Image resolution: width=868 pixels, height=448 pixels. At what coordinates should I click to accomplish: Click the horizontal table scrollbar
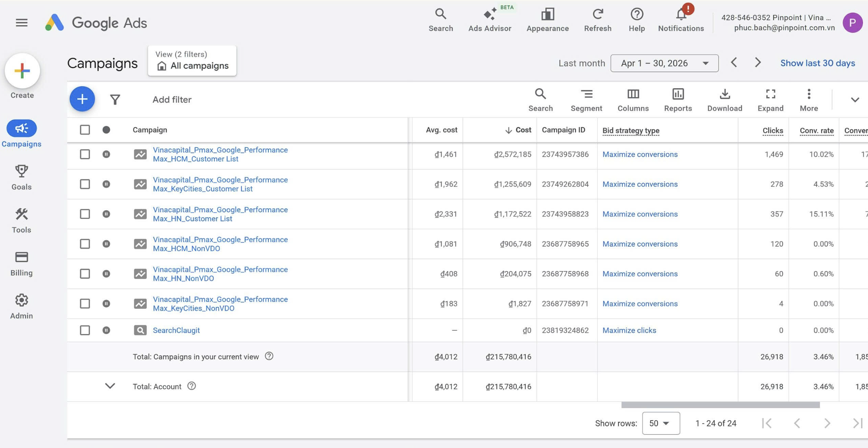click(720, 405)
